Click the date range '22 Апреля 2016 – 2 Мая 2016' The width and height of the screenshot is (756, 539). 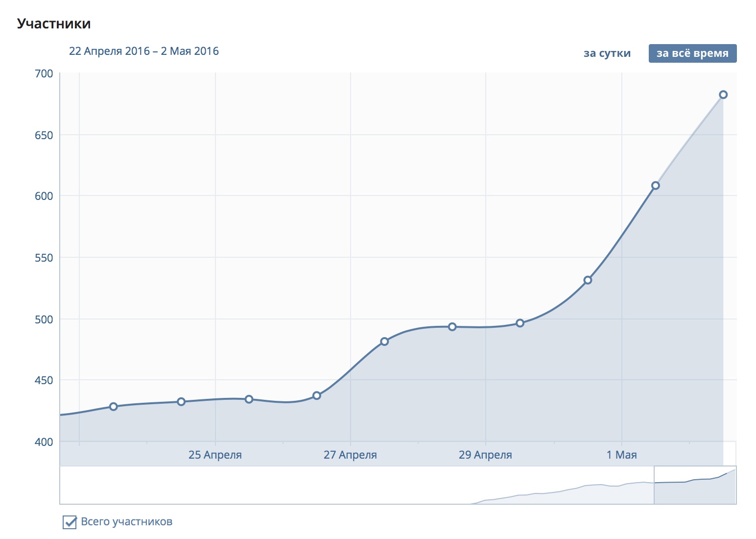click(x=144, y=51)
